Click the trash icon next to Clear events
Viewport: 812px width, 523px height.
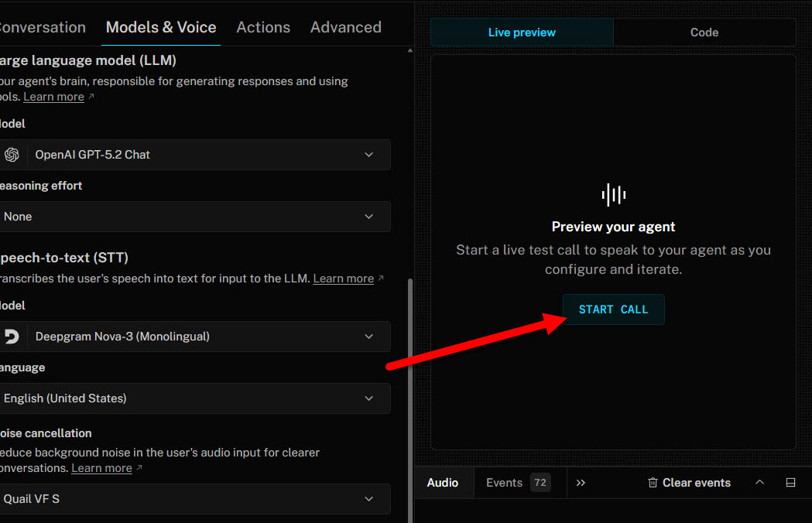click(653, 483)
